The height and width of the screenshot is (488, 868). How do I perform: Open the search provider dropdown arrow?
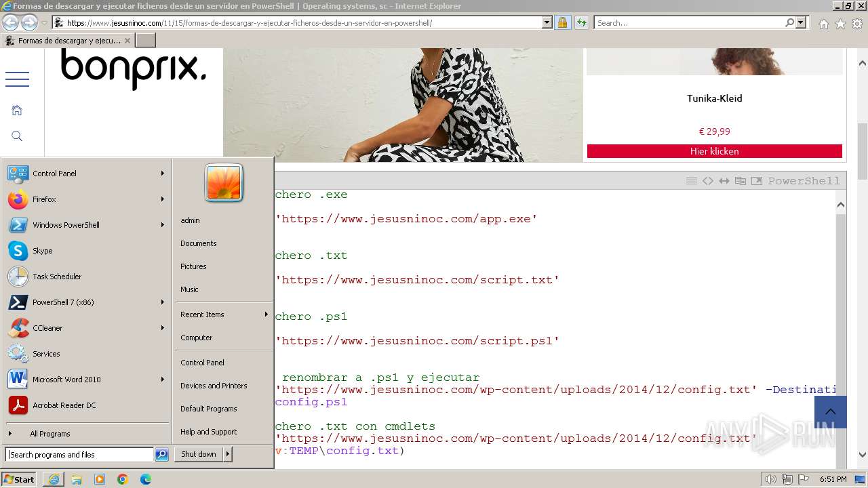click(802, 22)
